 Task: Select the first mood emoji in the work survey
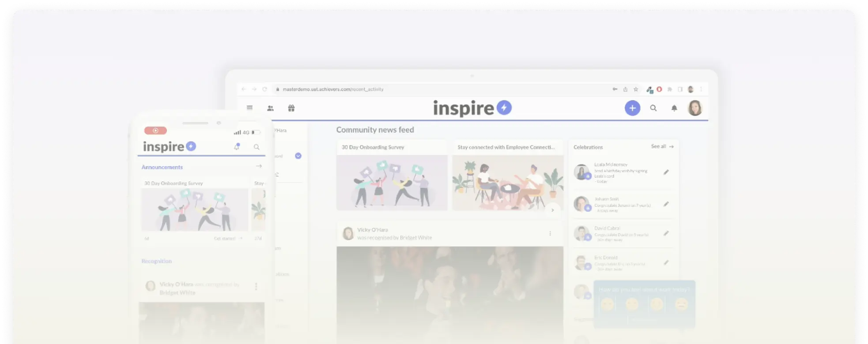608,304
